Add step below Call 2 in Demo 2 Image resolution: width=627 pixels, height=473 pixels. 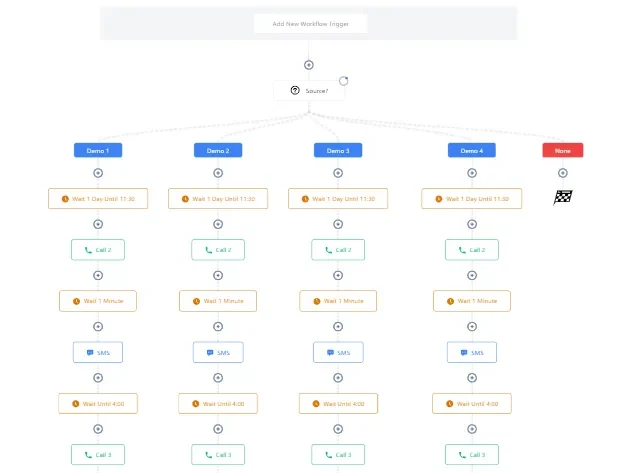click(218, 275)
